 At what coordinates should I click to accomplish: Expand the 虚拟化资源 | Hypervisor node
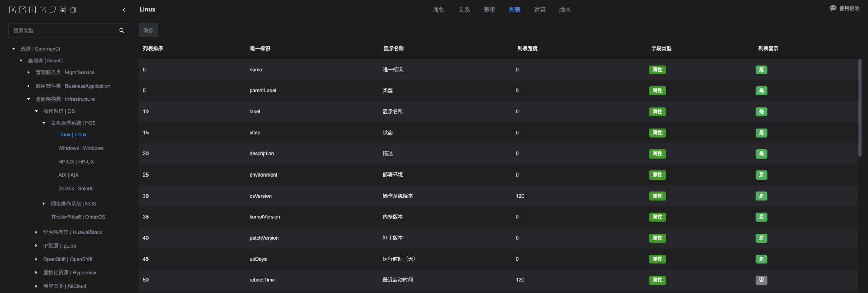[x=36, y=273]
